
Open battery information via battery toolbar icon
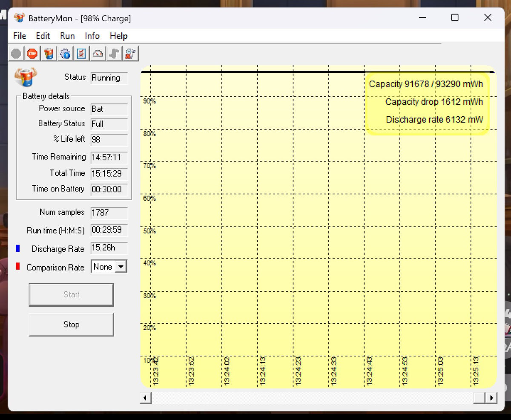(x=49, y=54)
